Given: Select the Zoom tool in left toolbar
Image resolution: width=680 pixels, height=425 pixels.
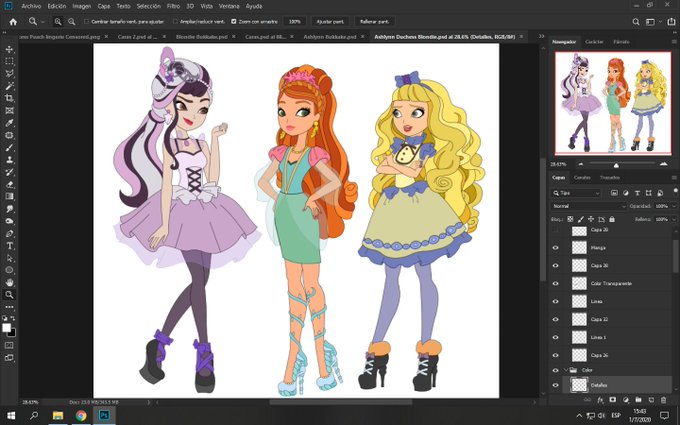Looking at the screenshot, I should (9, 294).
